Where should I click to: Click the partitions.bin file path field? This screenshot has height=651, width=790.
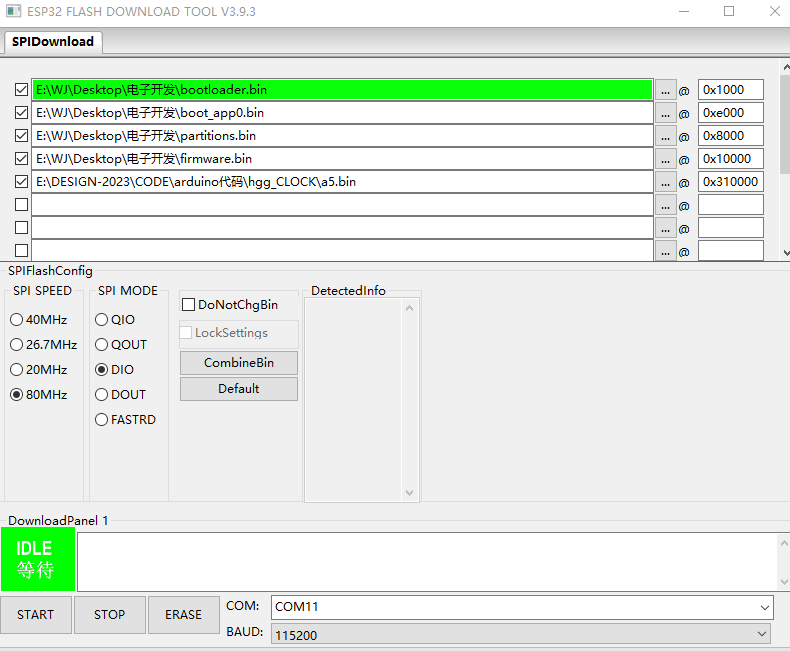click(343, 136)
